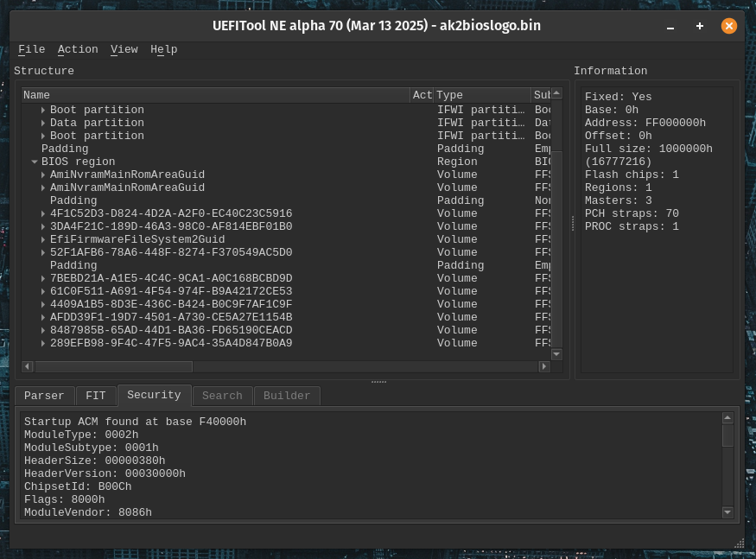Expand the EfiFirmwareFileSystem2Guid volume
756x559 pixels.
tap(43, 239)
